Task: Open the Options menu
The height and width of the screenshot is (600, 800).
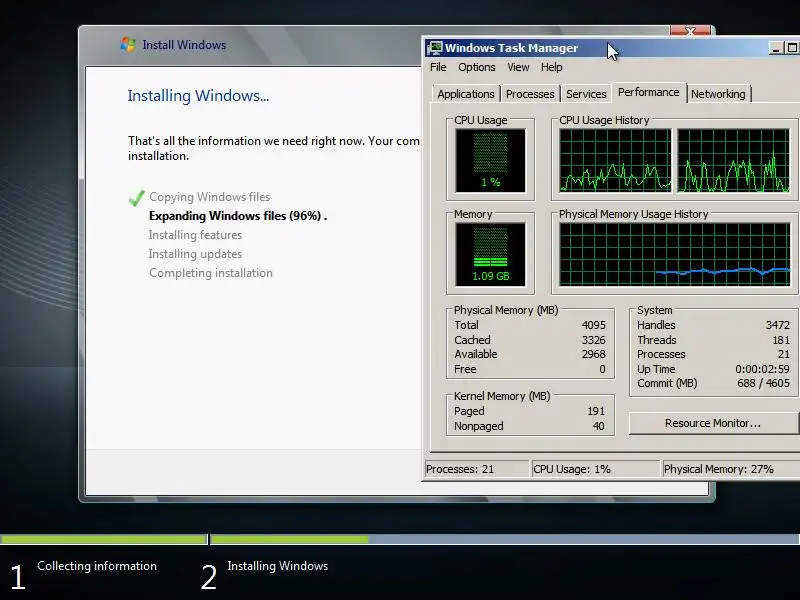Action: click(477, 67)
